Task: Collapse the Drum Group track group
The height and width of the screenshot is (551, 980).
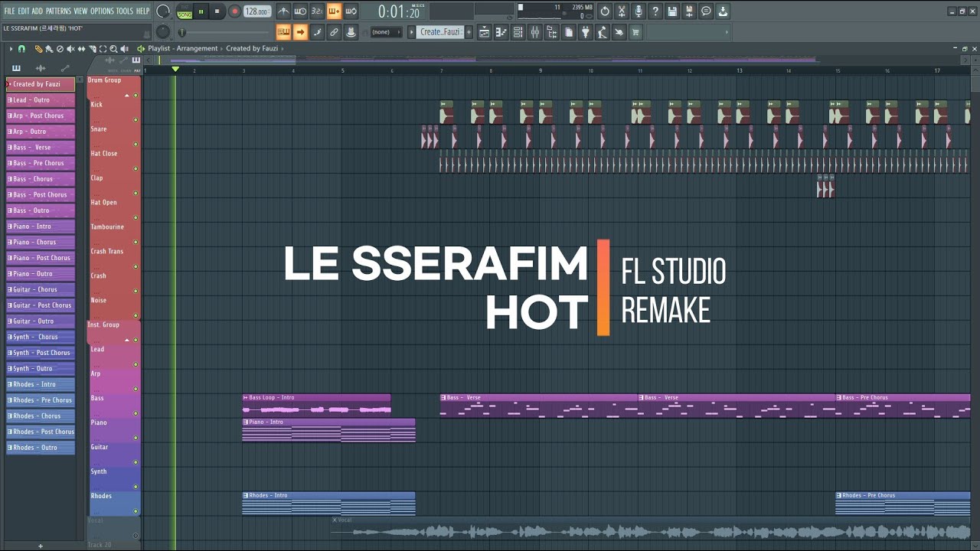Action: 127,96
